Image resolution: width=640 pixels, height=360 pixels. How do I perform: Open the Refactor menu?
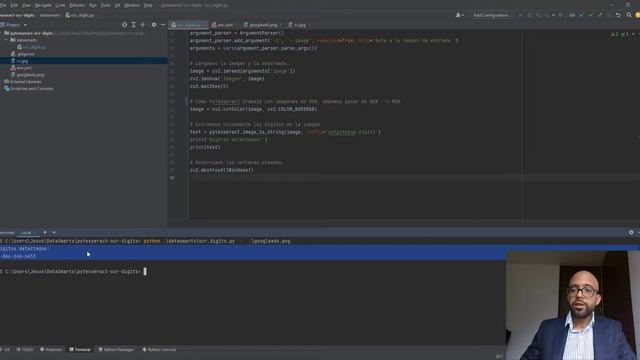77,5
